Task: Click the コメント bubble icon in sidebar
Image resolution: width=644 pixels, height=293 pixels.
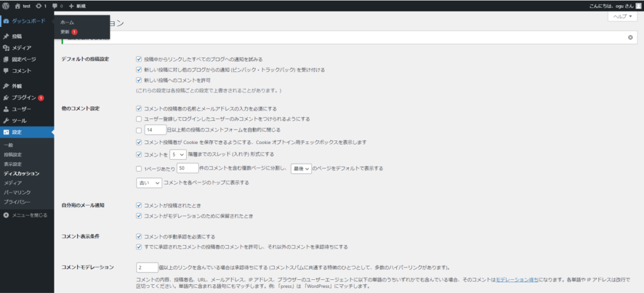Action: pyautogui.click(x=6, y=70)
